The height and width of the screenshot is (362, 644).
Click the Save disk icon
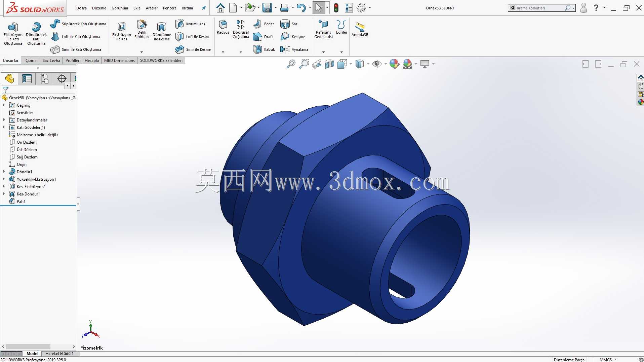click(x=267, y=8)
